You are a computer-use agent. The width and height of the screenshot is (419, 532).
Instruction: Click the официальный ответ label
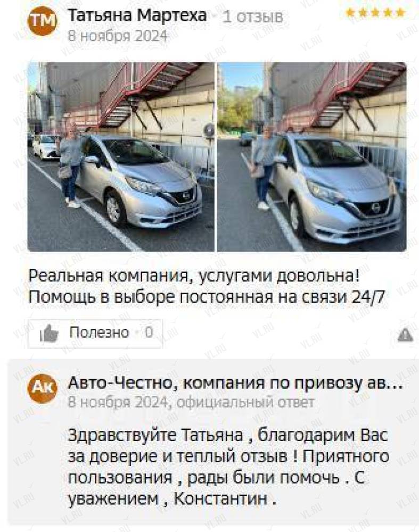(246, 403)
